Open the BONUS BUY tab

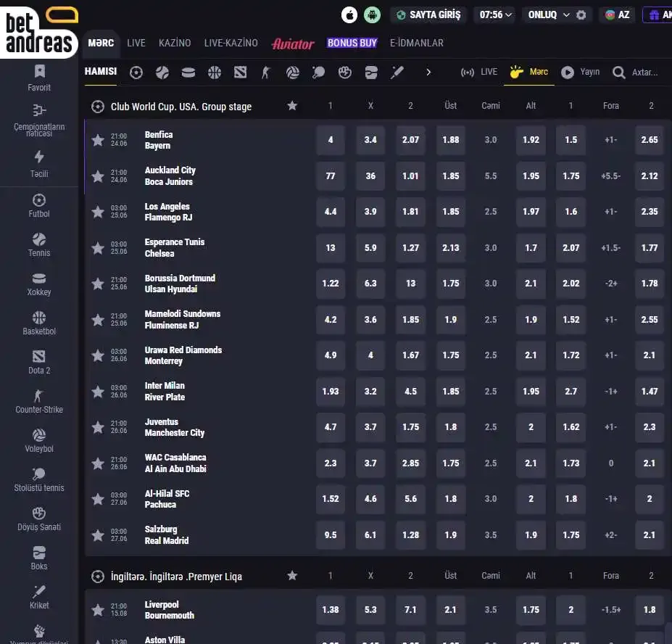click(x=352, y=44)
